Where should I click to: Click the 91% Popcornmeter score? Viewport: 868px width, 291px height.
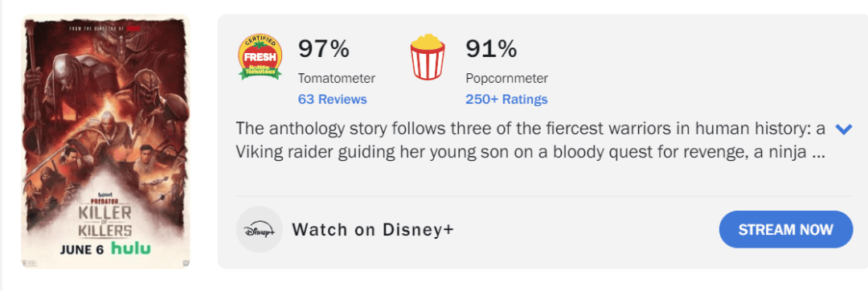click(491, 49)
